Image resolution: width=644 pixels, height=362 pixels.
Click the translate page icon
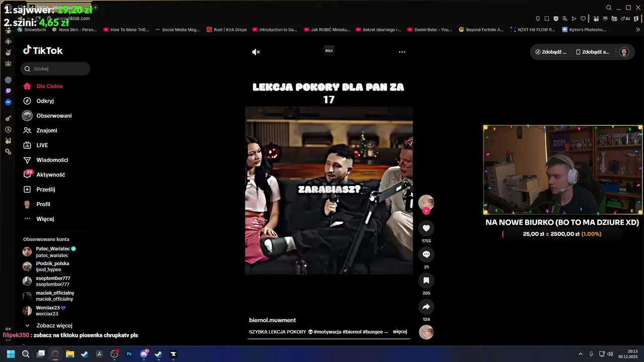click(x=565, y=19)
